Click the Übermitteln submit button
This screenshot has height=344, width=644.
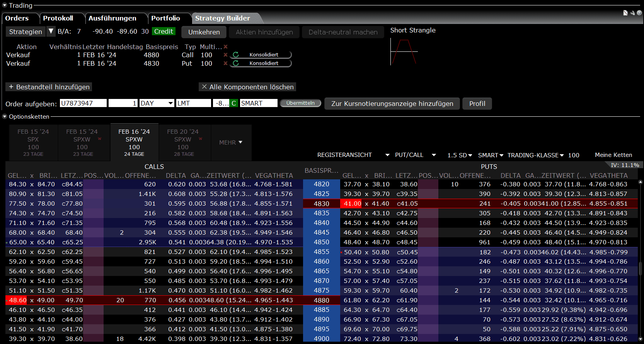pyautogui.click(x=300, y=103)
